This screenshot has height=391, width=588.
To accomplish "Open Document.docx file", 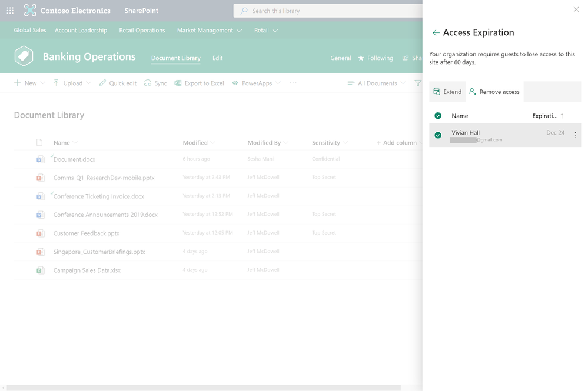I will pyautogui.click(x=74, y=159).
